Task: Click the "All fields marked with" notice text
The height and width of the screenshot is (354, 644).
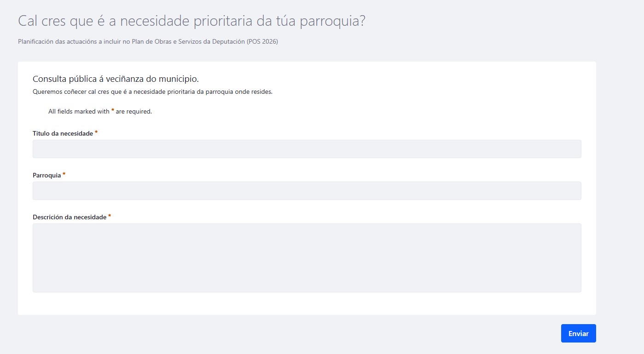Action: [x=79, y=112]
